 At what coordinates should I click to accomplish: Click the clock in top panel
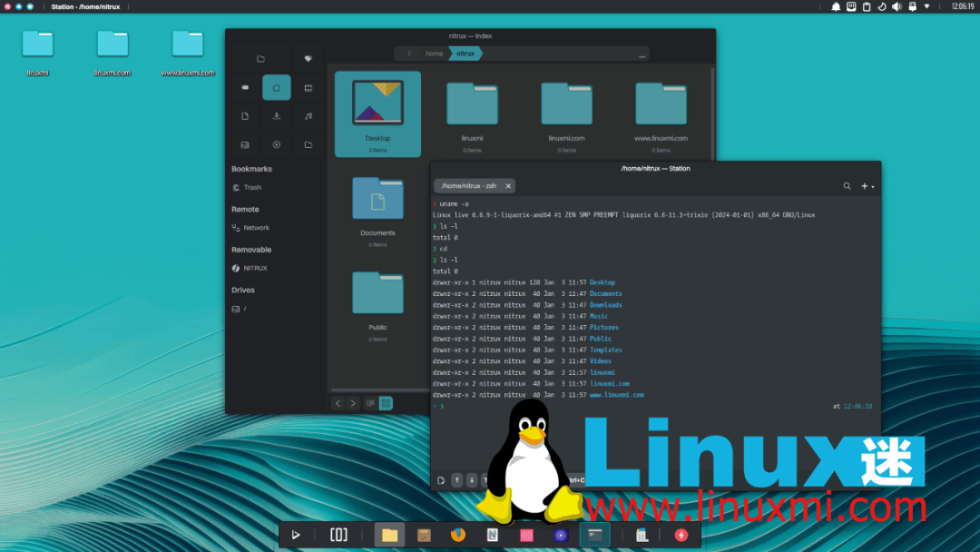[963, 7]
